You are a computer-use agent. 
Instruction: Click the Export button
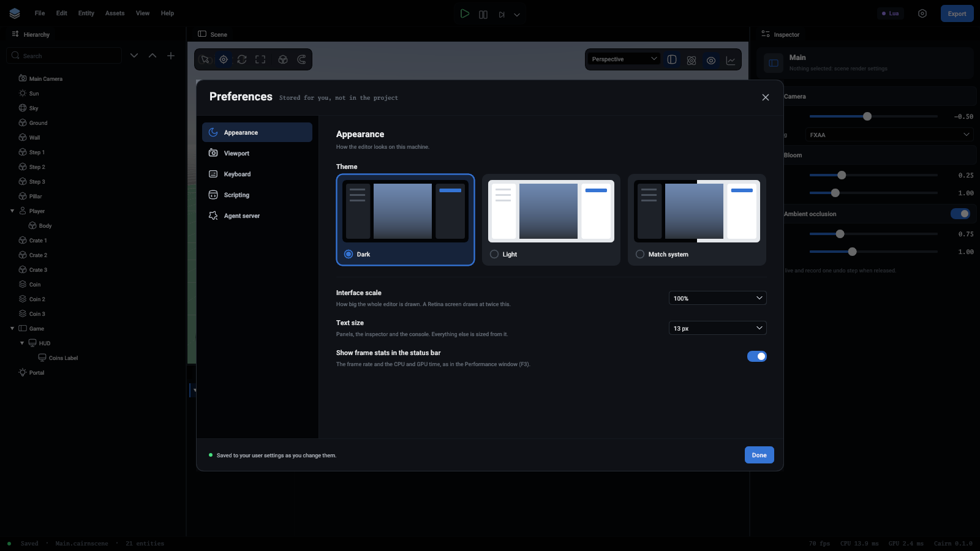tap(957, 13)
